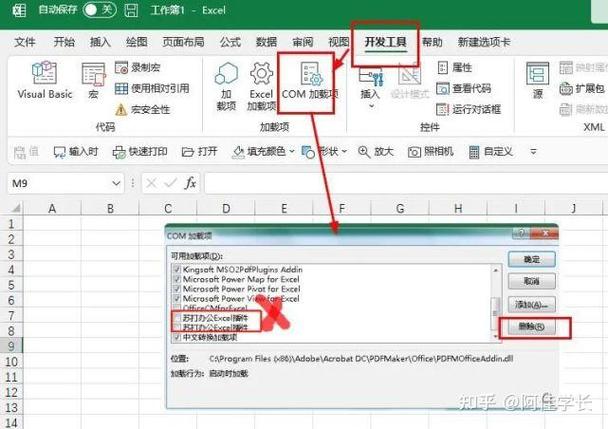The width and height of the screenshot is (608, 429).
Task: Select the 开发工具 ribbon tab
Action: (385, 42)
